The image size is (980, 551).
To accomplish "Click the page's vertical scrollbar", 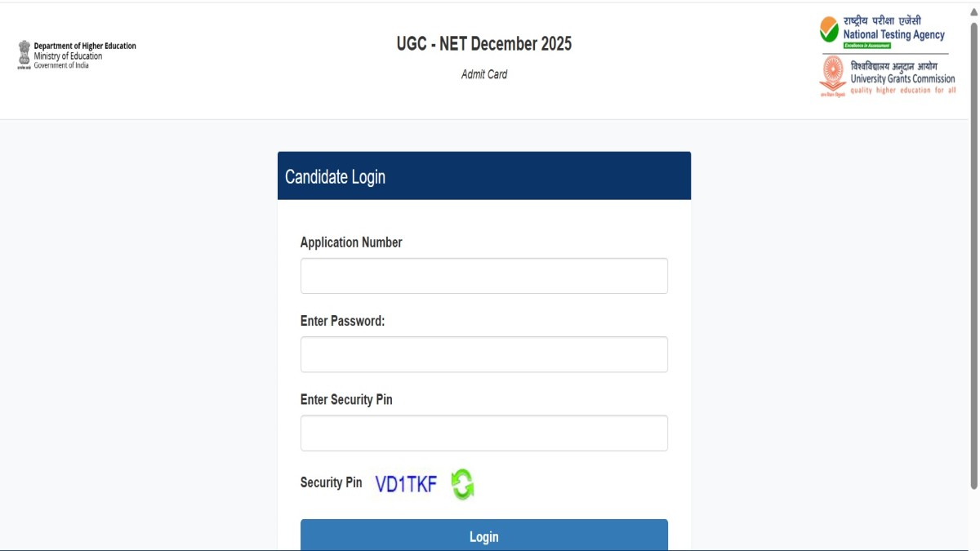I will click(x=973, y=245).
